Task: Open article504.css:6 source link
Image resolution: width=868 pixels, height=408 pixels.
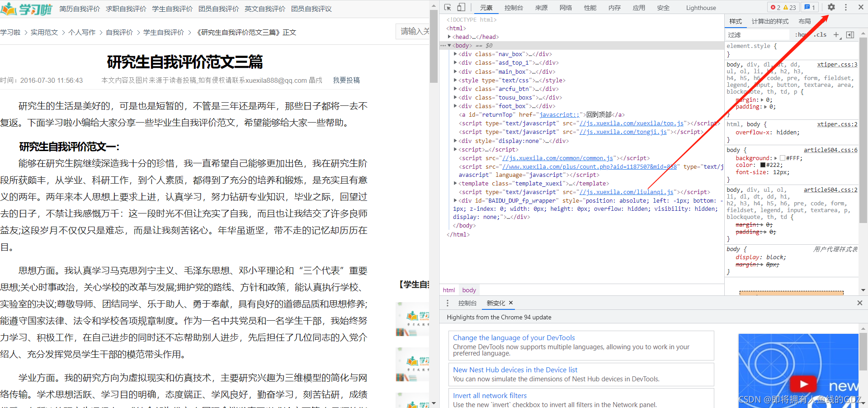Action: pyautogui.click(x=830, y=150)
